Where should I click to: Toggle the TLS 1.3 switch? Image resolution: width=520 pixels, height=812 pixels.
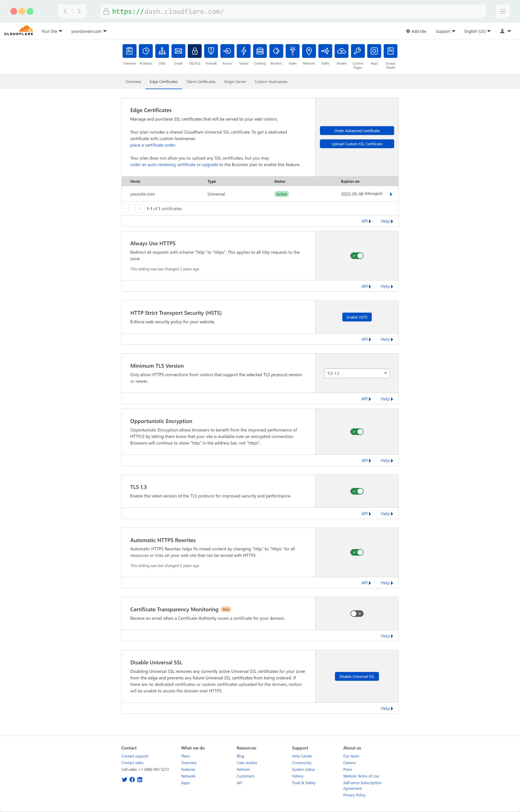[357, 491]
